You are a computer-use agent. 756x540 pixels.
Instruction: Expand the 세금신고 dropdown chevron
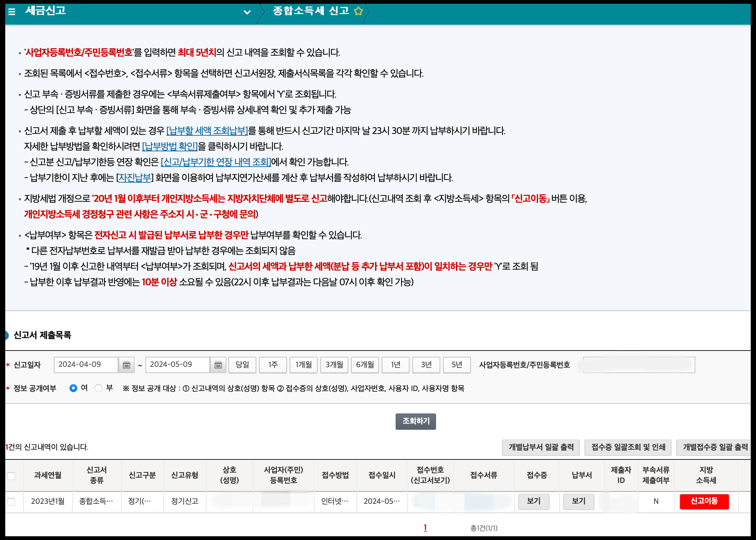(247, 12)
